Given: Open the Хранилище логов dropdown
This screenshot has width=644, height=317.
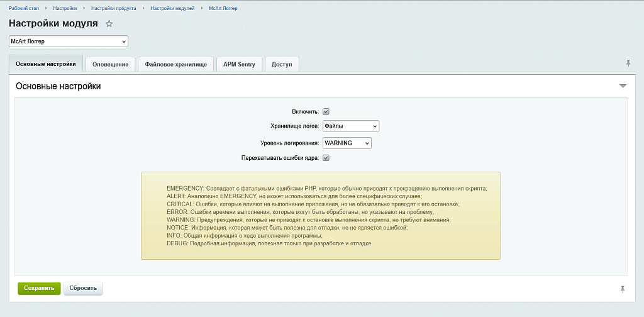Looking at the screenshot, I should pyautogui.click(x=350, y=126).
